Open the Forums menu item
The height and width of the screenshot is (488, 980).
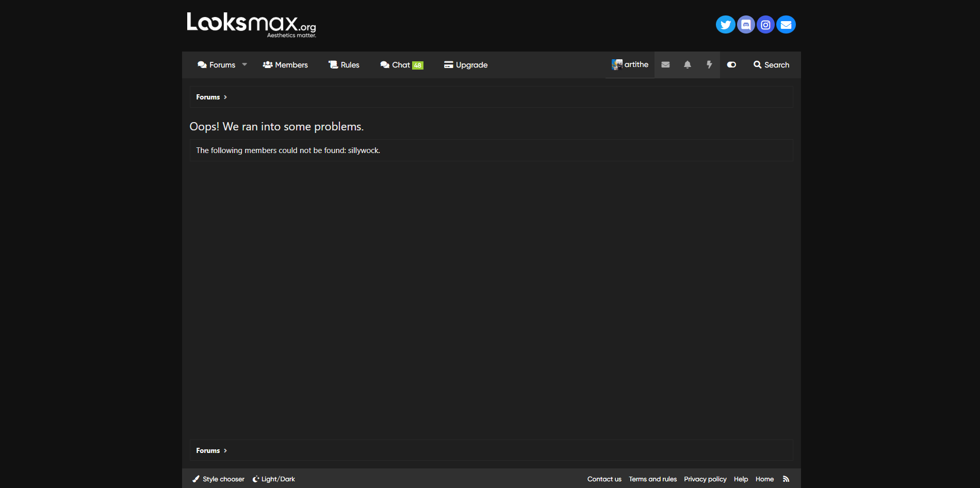pyautogui.click(x=216, y=65)
